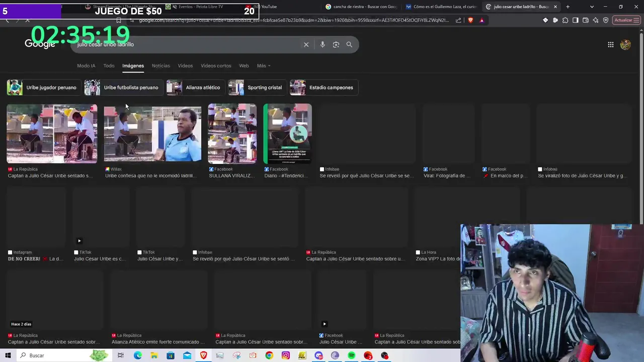Open the Willax image of Uribe
Image resolution: width=644 pixels, height=362 pixels.
pos(152,134)
